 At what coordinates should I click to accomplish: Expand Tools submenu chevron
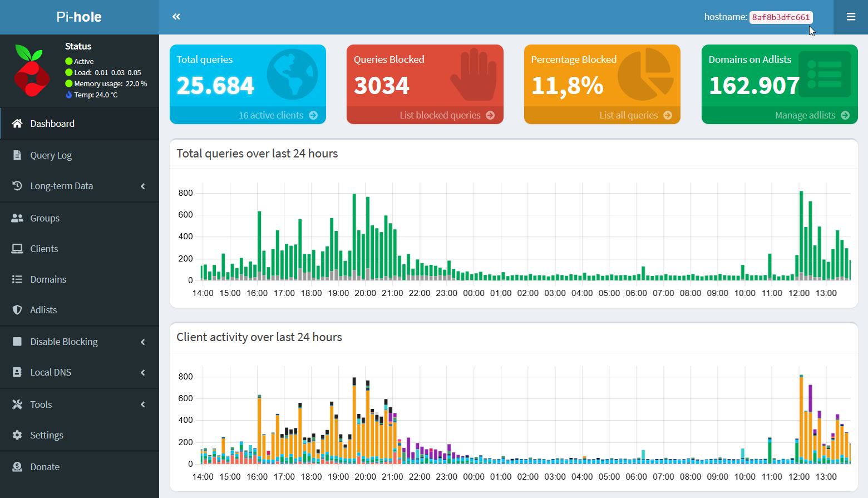click(x=143, y=405)
